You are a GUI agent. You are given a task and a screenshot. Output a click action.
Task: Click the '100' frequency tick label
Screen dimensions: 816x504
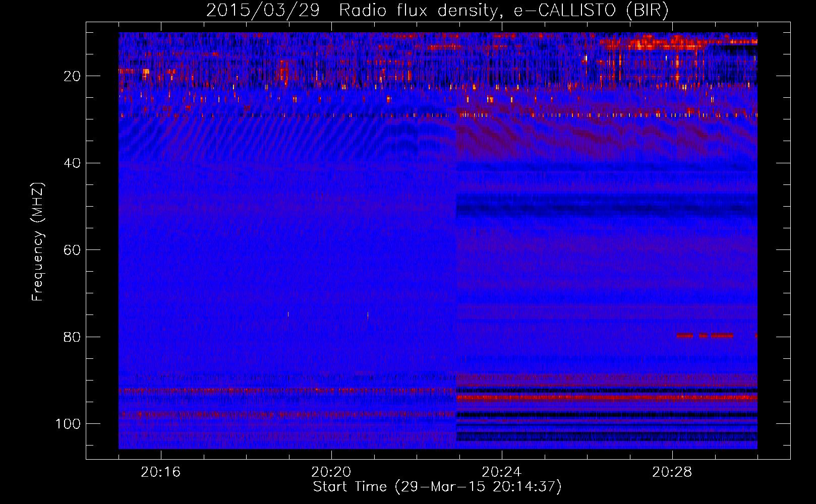point(68,424)
